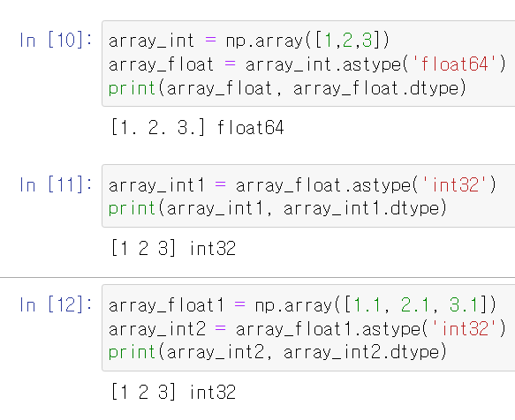Click the In [12] prompt label
This screenshot has width=515, height=420.
56,304
